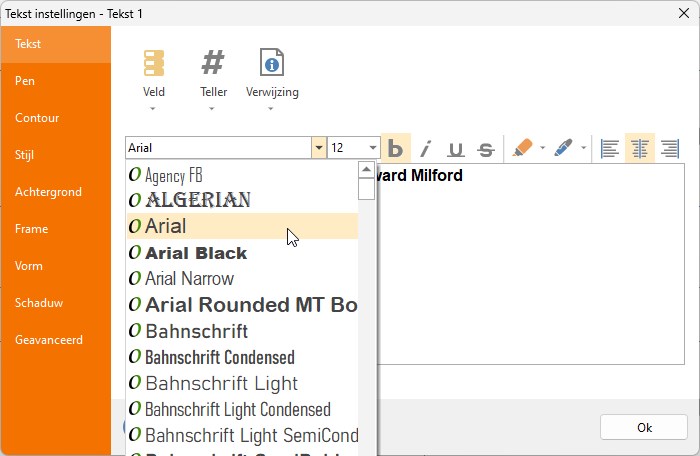Choose Arial Narrow font
This screenshot has width=700, height=456.
[242, 279]
